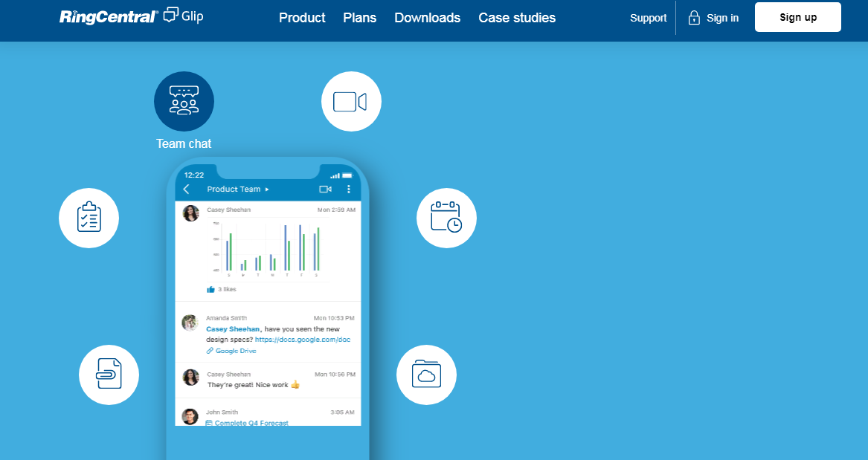
Task: Click the Amanda Smith sender name
Action: pyautogui.click(x=226, y=319)
